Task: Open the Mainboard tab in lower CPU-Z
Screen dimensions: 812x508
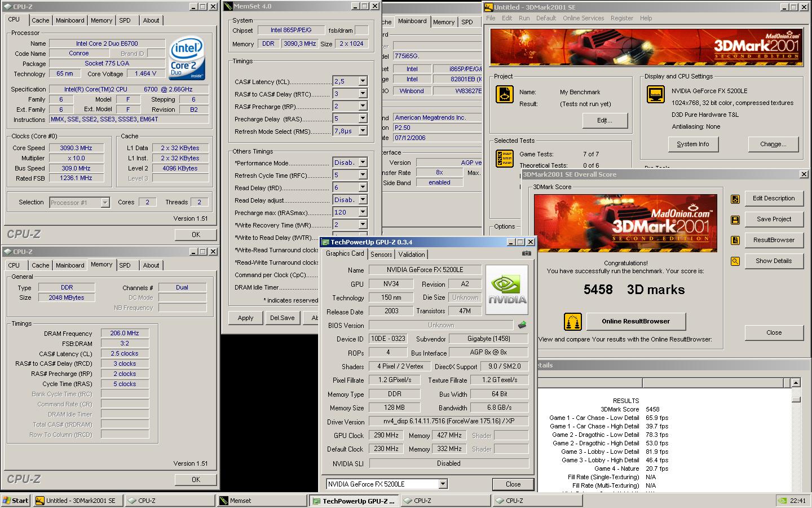Action: tap(70, 265)
